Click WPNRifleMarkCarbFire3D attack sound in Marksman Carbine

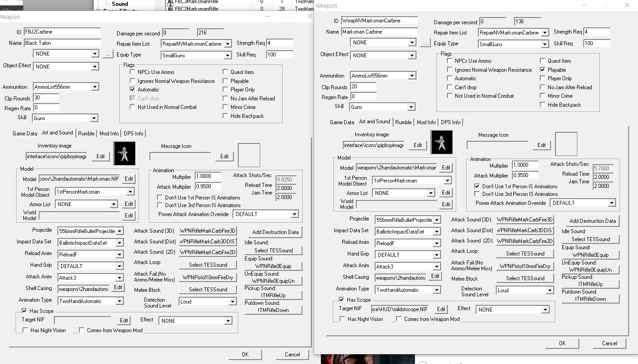pyautogui.click(x=525, y=220)
